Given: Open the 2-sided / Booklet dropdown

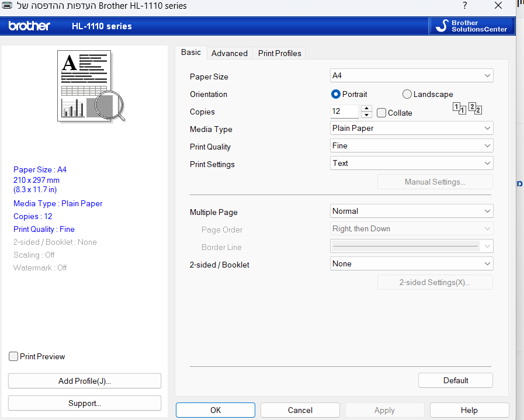Looking at the screenshot, I should [411, 263].
